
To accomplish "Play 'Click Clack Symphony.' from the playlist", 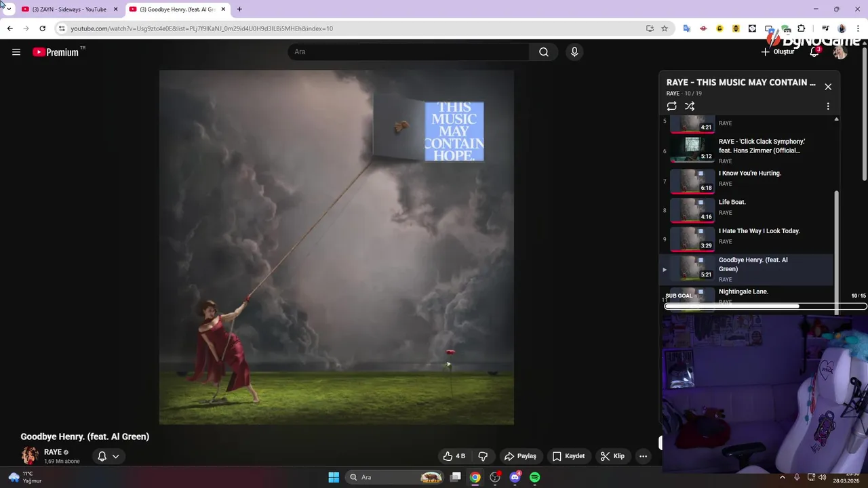I will click(x=747, y=150).
